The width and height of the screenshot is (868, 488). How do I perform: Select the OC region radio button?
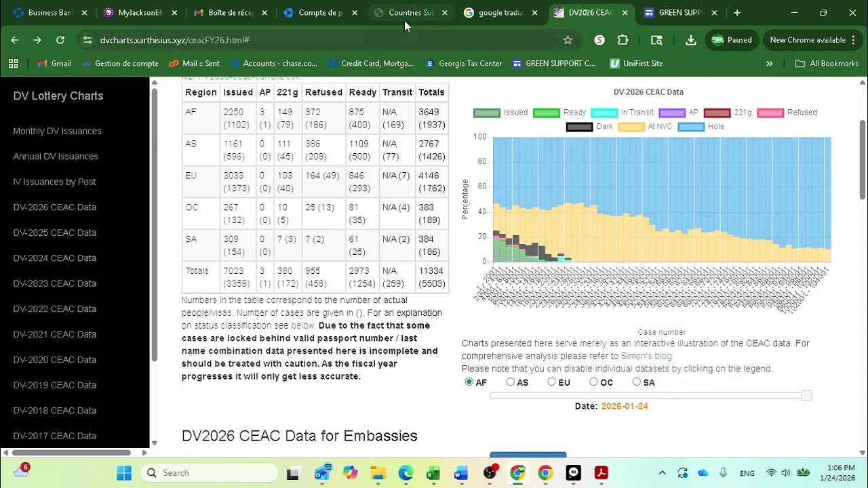tap(593, 382)
